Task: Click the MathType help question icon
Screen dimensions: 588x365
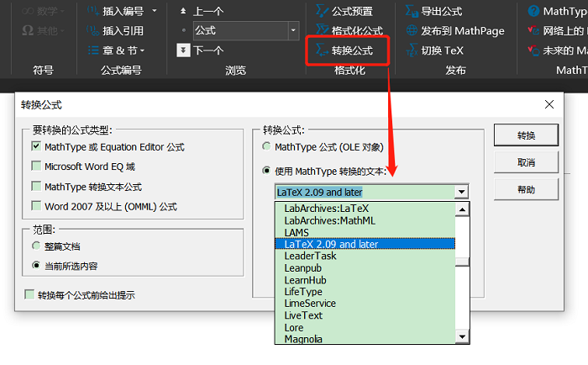Action: (533, 11)
